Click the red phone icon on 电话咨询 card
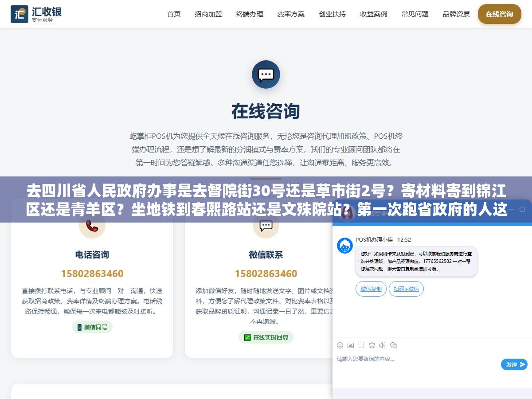This screenshot has height=399, width=532. point(92,226)
